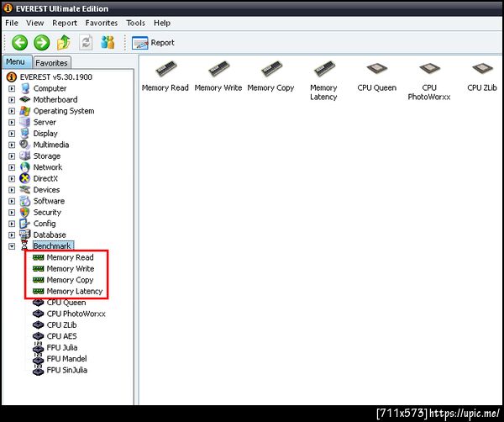Click the Security shield icon in tree
504x422 pixels.
click(24, 213)
